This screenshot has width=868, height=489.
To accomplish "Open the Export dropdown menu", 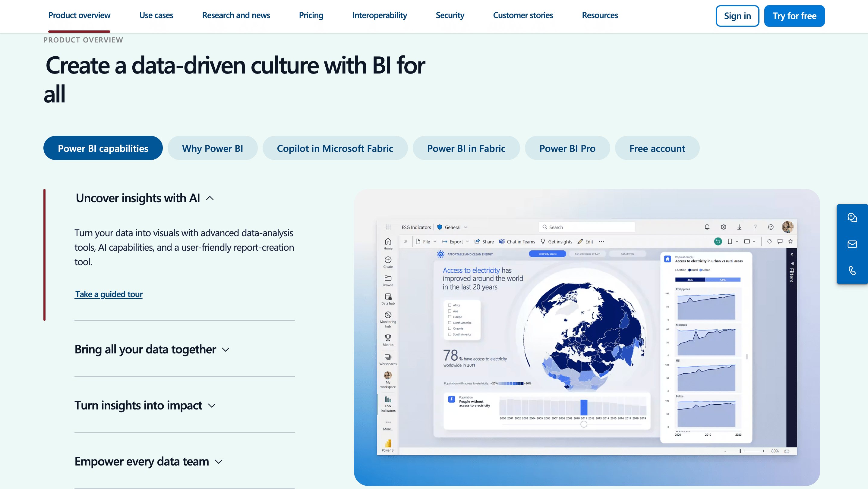I will 455,241.
